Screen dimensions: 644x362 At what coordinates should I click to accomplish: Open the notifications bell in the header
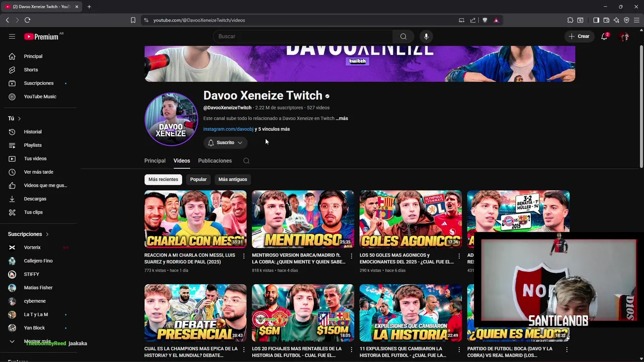pos(604,36)
